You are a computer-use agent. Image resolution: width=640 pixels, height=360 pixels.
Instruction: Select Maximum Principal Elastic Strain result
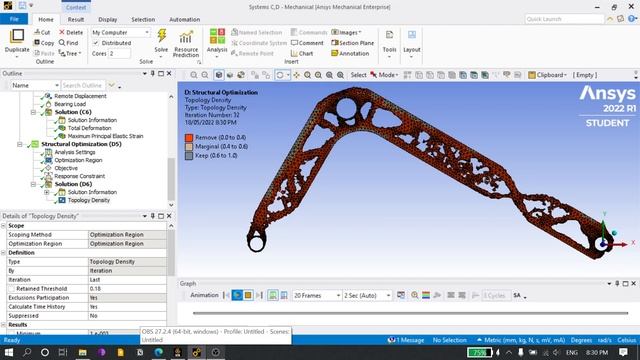tap(105, 136)
